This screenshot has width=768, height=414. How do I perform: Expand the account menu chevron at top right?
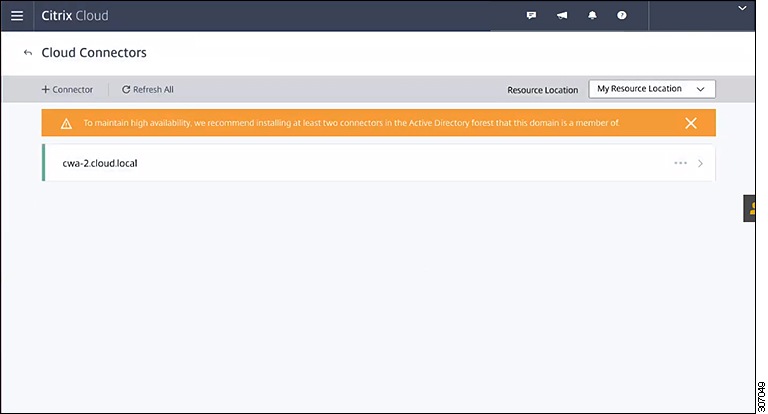(743, 8)
